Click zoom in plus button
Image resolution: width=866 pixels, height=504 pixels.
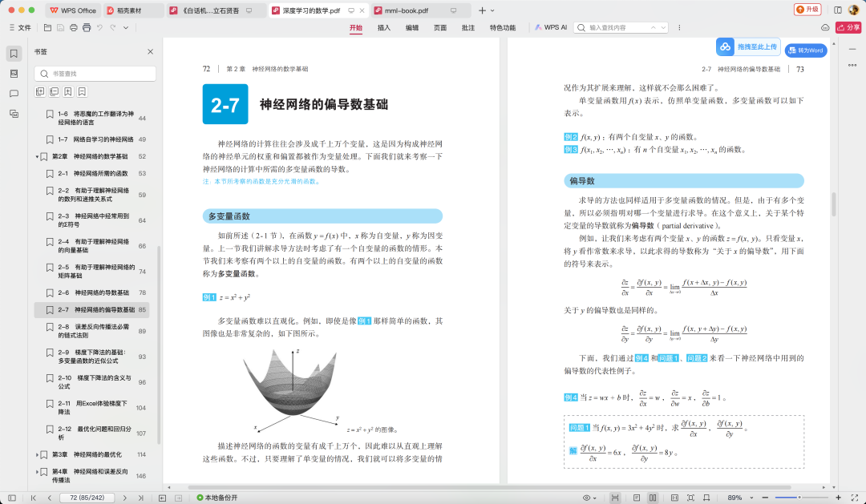point(839,498)
